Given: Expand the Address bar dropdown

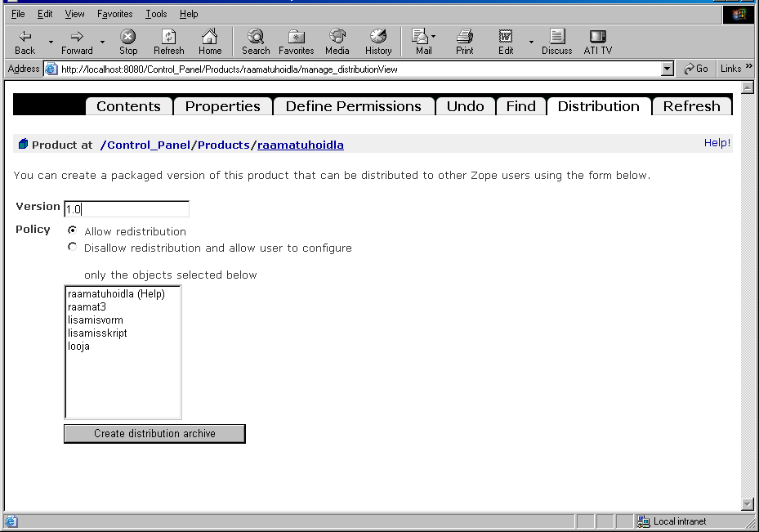Looking at the screenshot, I should tap(667, 69).
